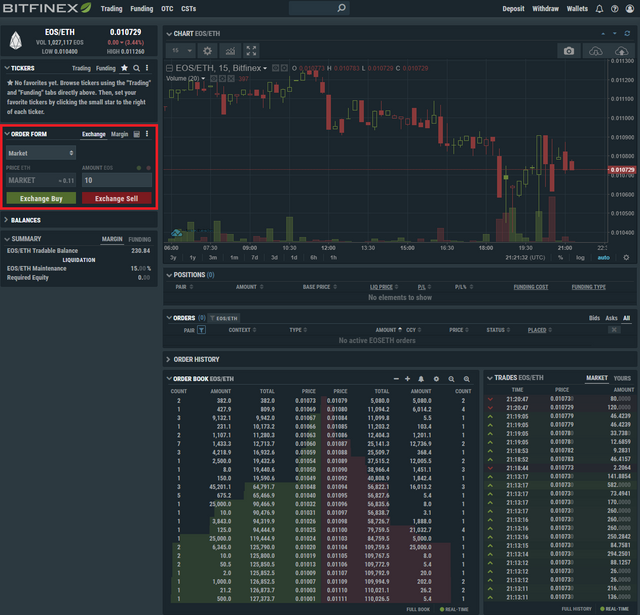Expand the Order History panel

[168, 360]
